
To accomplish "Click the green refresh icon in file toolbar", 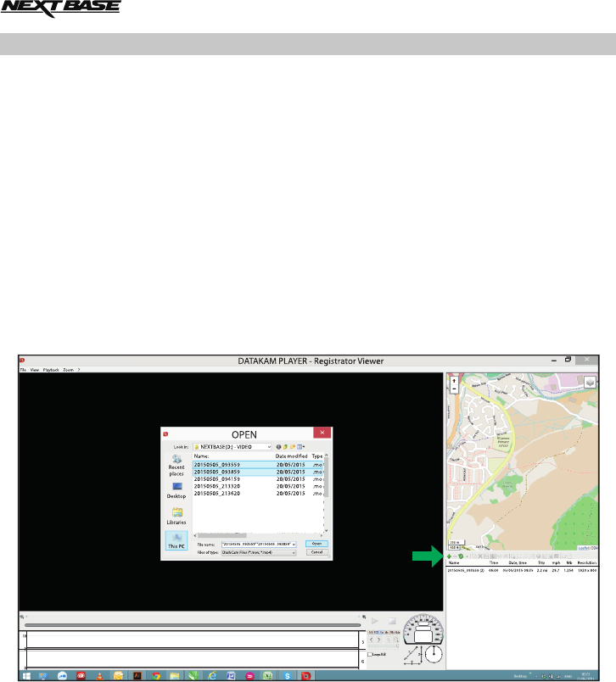I will 461,556.
